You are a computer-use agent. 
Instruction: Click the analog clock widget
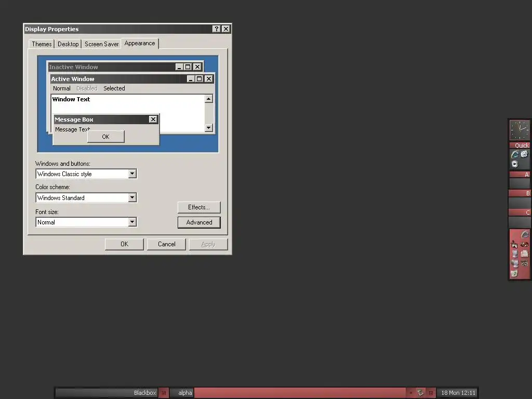point(520,129)
